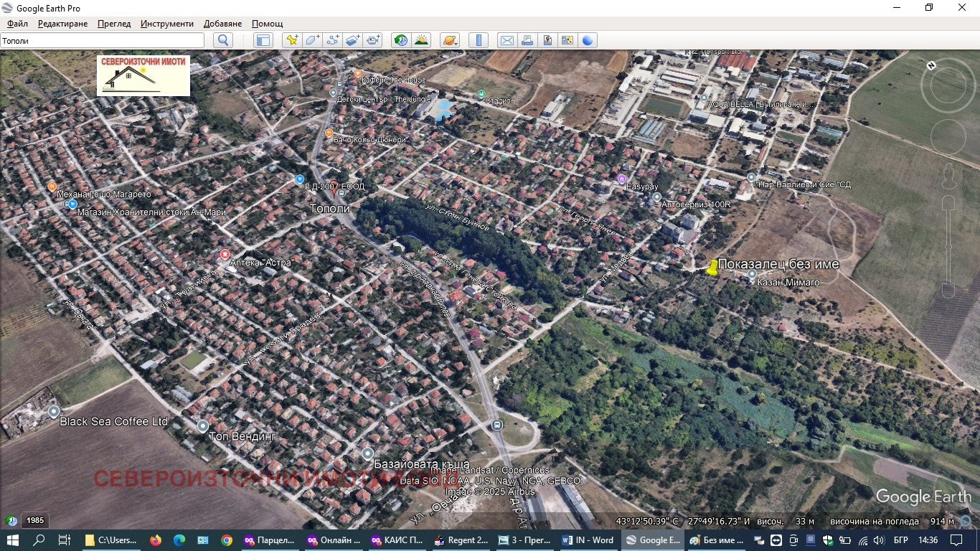Toggle historical imagery clock icon
The height and width of the screenshot is (551, 980).
click(401, 40)
